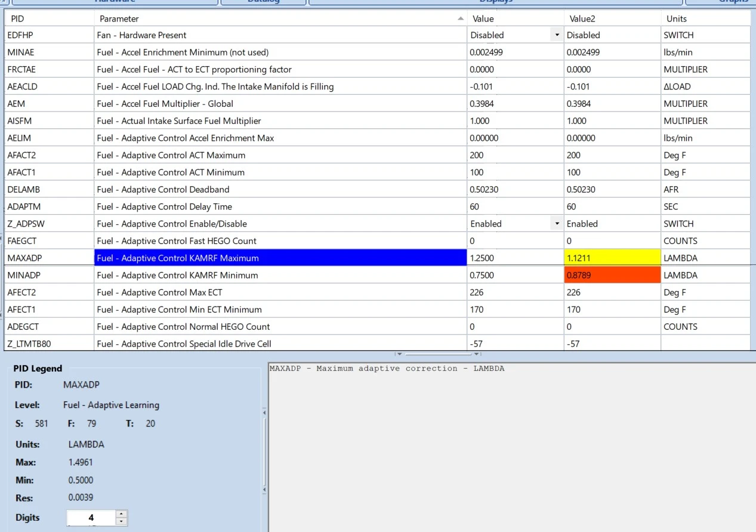Click the Digits input field showing 4
The image size is (756, 532).
(91, 518)
